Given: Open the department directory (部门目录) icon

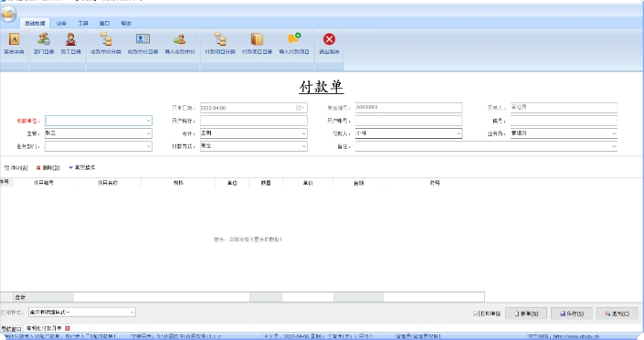Looking at the screenshot, I should [44, 44].
